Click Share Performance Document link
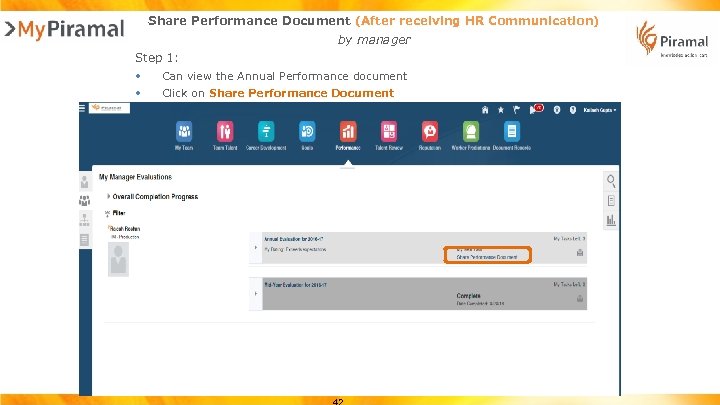The height and width of the screenshot is (405, 720). [487, 257]
